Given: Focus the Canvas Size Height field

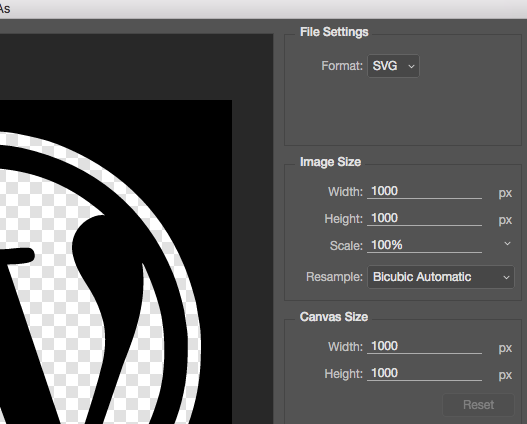Looking at the screenshot, I should click(x=424, y=374).
